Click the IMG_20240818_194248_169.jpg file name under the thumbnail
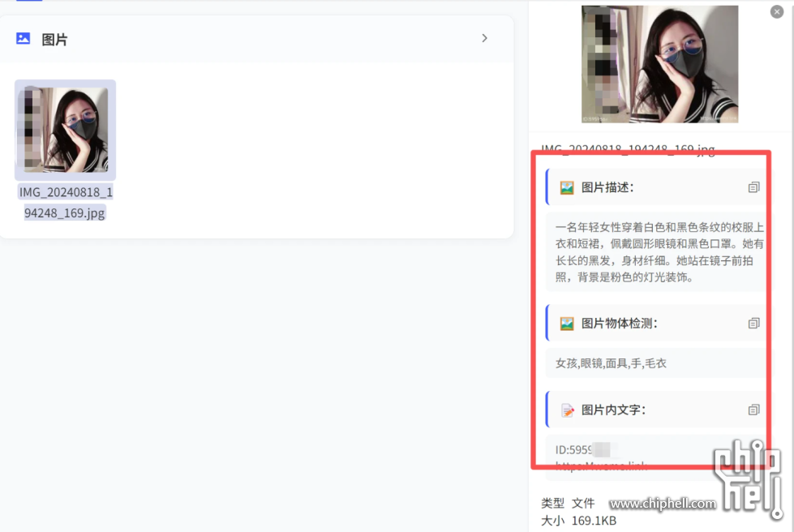 [x=66, y=203]
